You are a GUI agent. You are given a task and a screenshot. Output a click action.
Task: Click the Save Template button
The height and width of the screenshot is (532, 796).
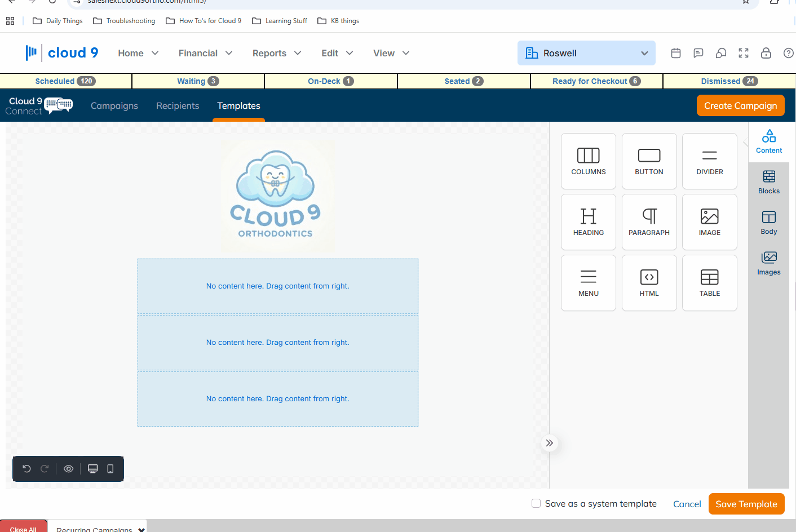coord(746,504)
